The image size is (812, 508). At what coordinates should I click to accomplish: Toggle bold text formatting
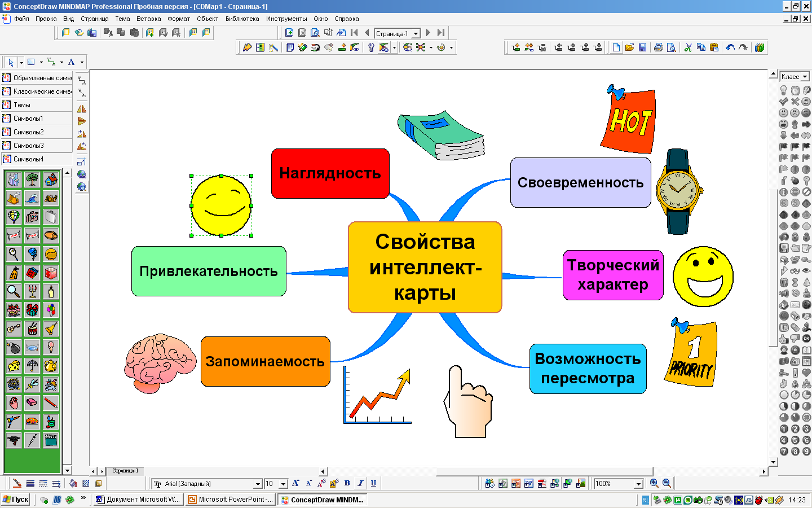pyautogui.click(x=347, y=483)
